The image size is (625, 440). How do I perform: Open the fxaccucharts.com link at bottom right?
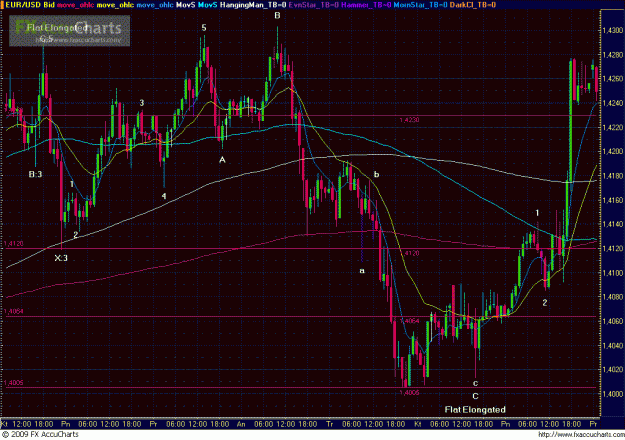click(580, 434)
